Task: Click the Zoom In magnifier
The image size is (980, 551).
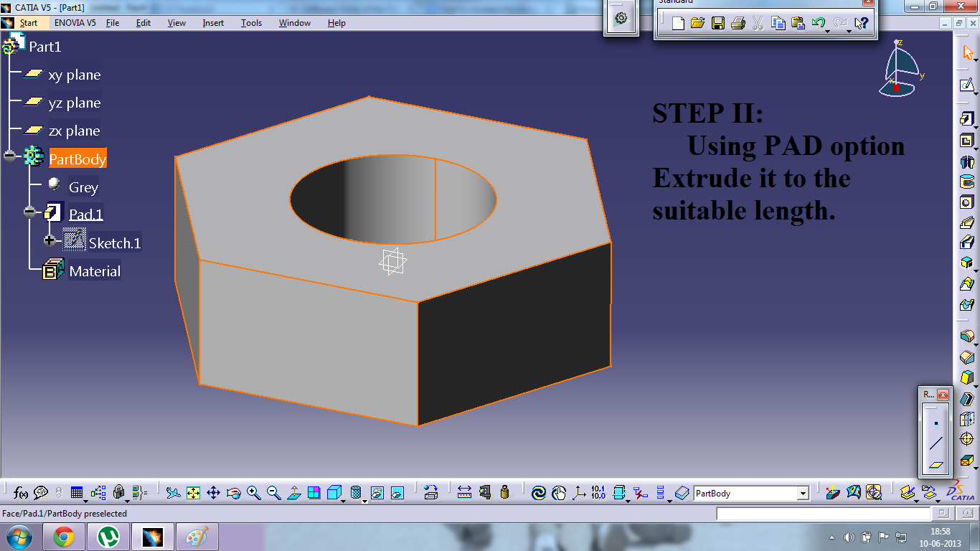Action: 253,493
